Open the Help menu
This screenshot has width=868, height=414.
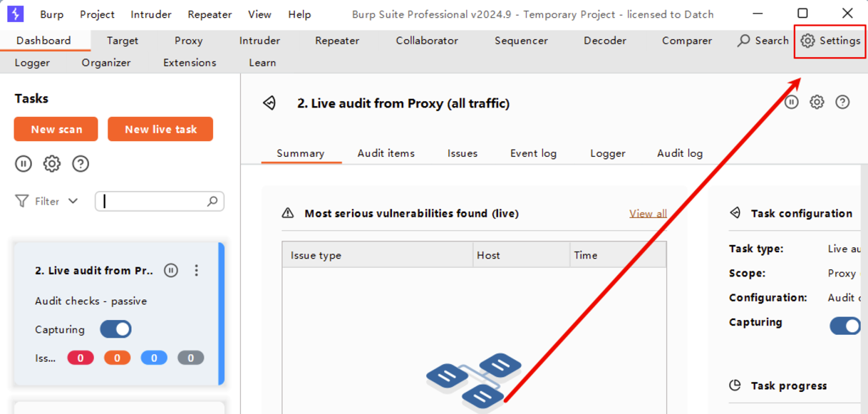tap(299, 14)
